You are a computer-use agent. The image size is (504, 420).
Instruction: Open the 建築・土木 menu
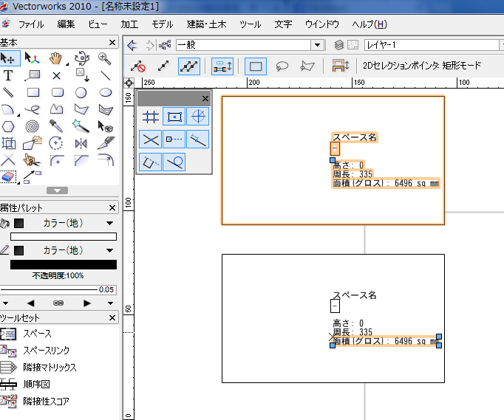207,24
